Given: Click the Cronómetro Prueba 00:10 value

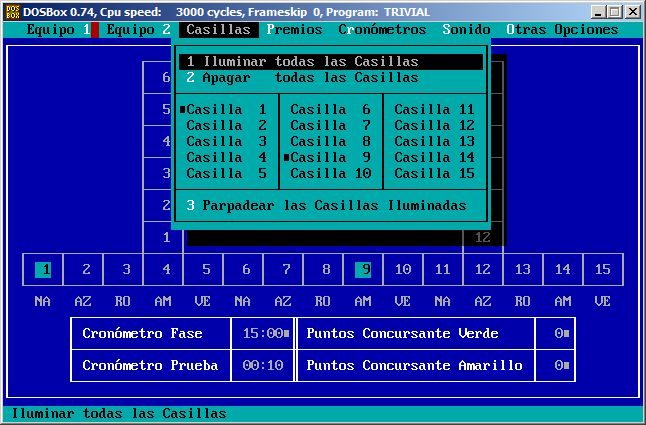Looking at the screenshot, I should pyautogui.click(x=260, y=365).
